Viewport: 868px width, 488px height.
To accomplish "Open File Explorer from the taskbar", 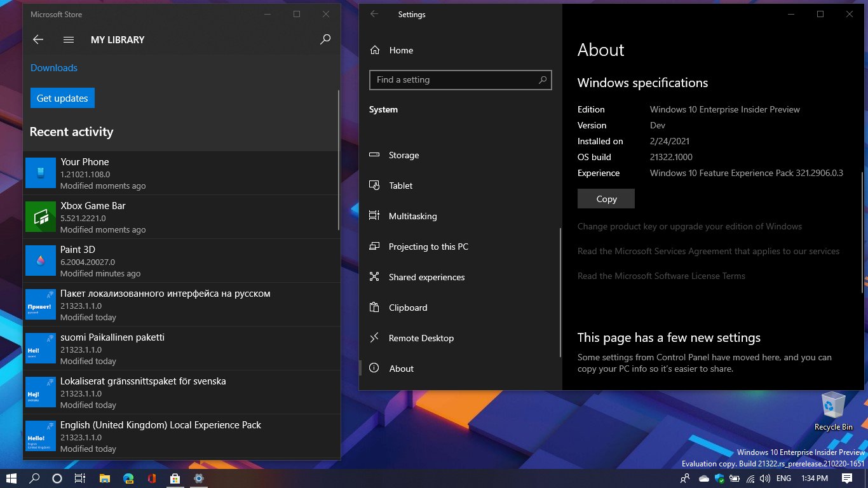I will 104,478.
